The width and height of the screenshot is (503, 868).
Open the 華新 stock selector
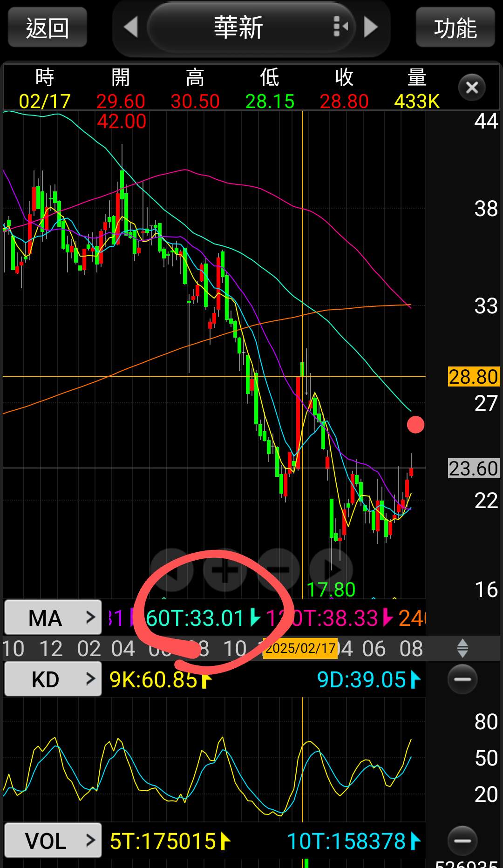pos(251,27)
